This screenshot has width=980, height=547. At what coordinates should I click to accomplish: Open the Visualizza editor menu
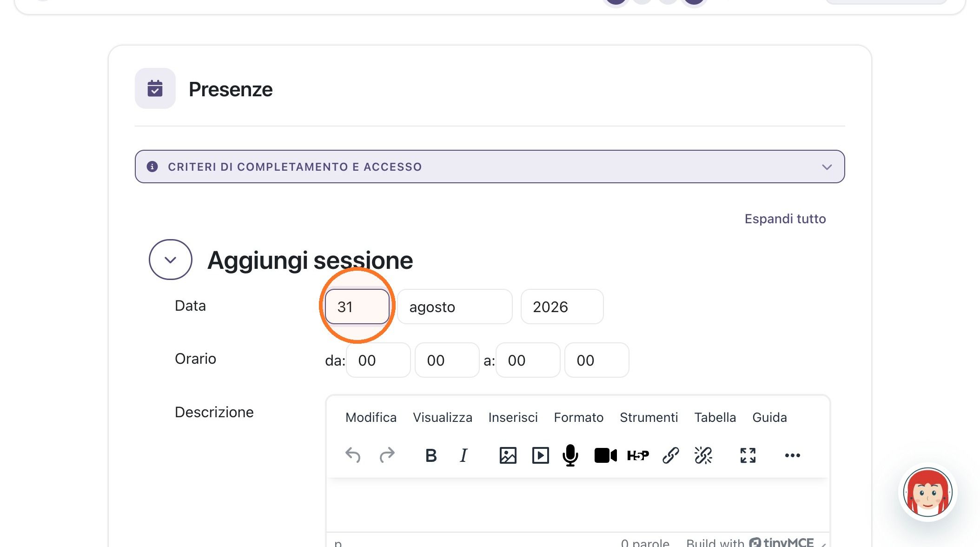(x=443, y=417)
